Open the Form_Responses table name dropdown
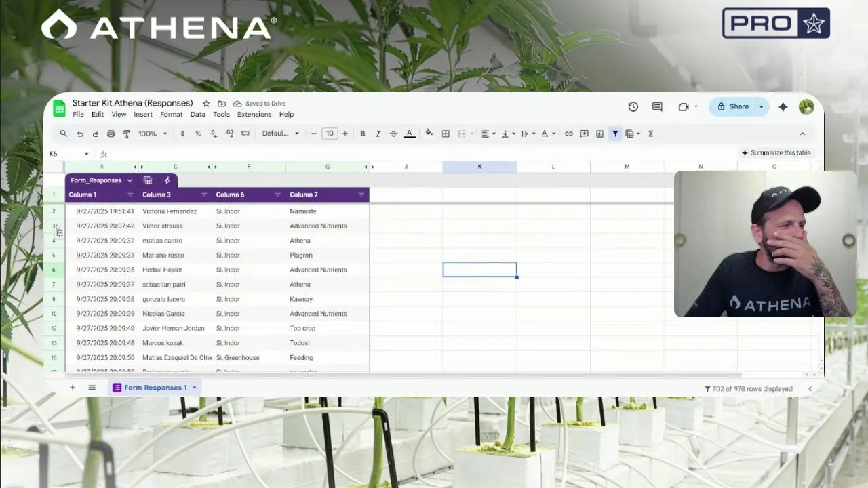This screenshot has height=488, width=868. 130,180
